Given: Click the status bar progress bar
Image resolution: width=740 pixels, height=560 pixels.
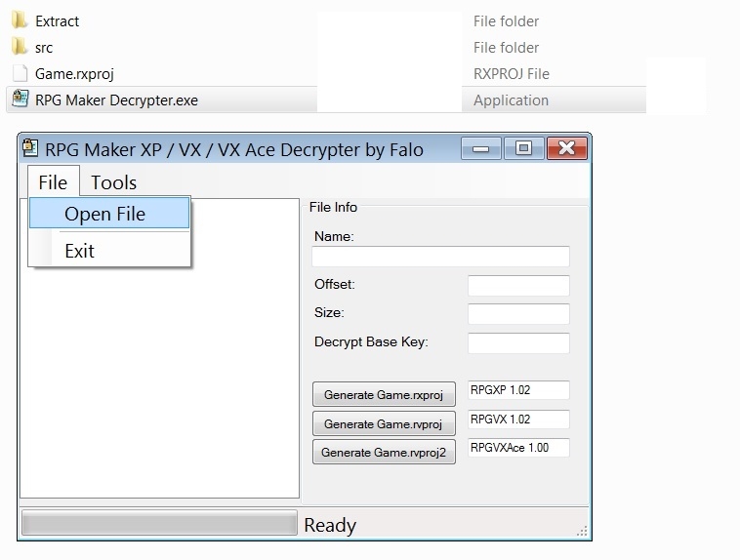Looking at the screenshot, I should 159,523.
